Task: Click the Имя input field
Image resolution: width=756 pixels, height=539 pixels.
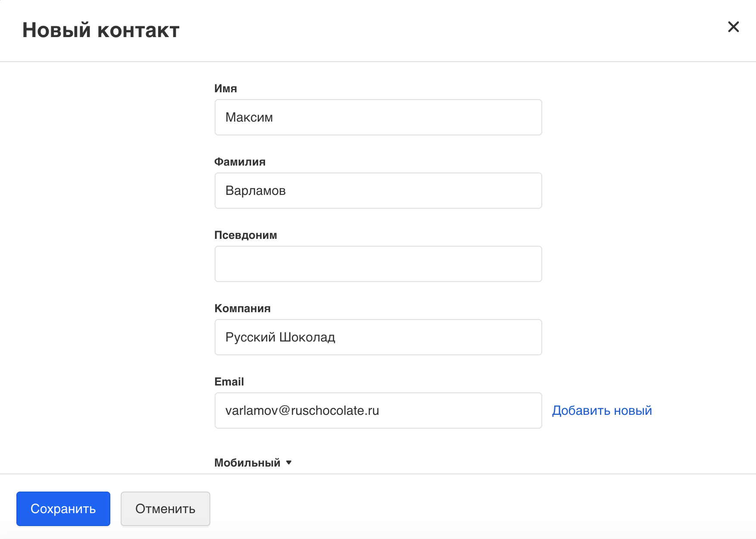Action: 378,117
